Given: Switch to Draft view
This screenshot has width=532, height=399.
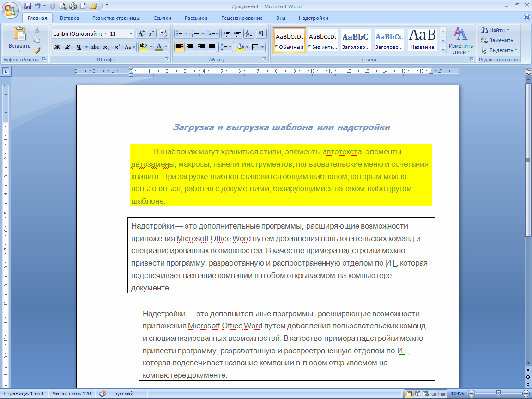Looking at the screenshot, I should tap(442, 393).
